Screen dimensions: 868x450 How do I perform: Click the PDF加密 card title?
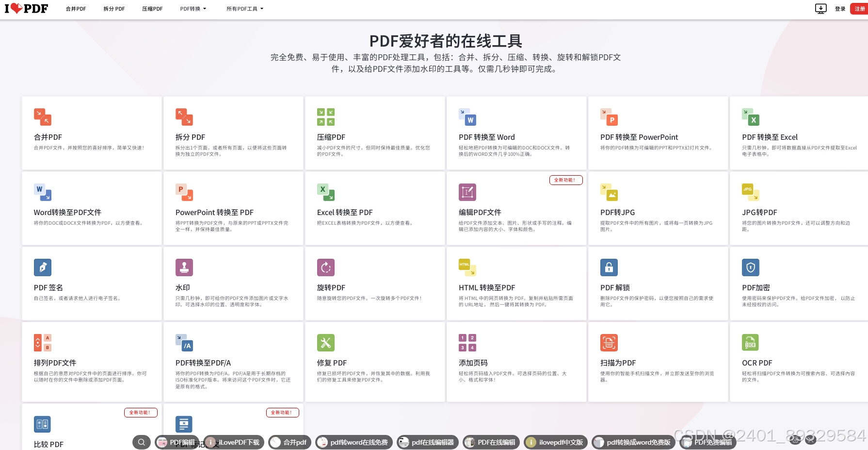[x=756, y=288]
